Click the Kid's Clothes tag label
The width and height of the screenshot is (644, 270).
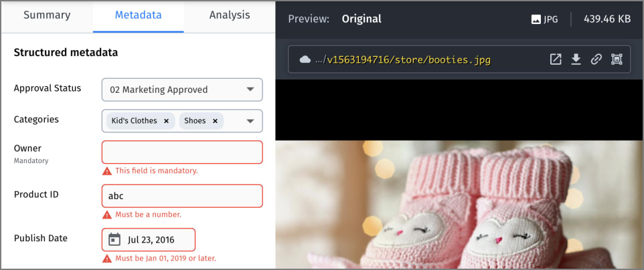(x=135, y=121)
